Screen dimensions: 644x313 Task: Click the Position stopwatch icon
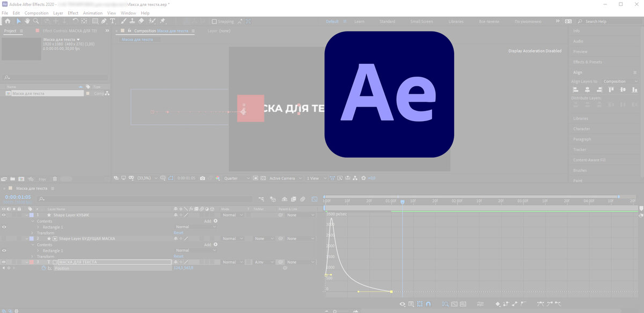(44, 268)
